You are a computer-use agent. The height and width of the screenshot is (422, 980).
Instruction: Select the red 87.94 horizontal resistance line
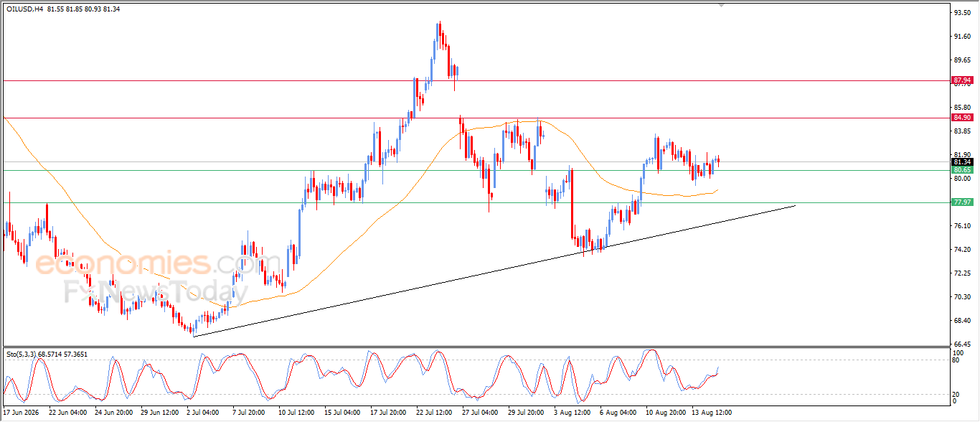coord(476,80)
